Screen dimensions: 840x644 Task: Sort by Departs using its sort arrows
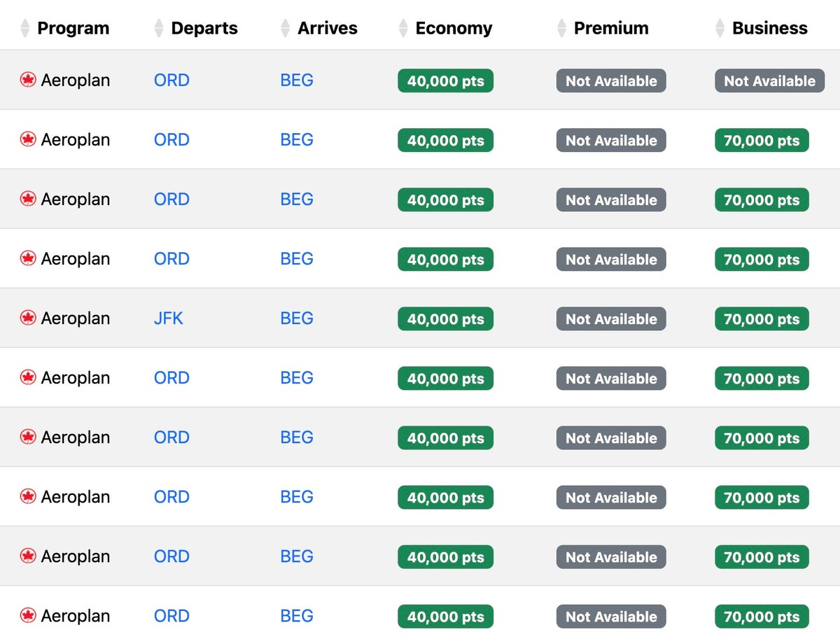pos(159,29)
